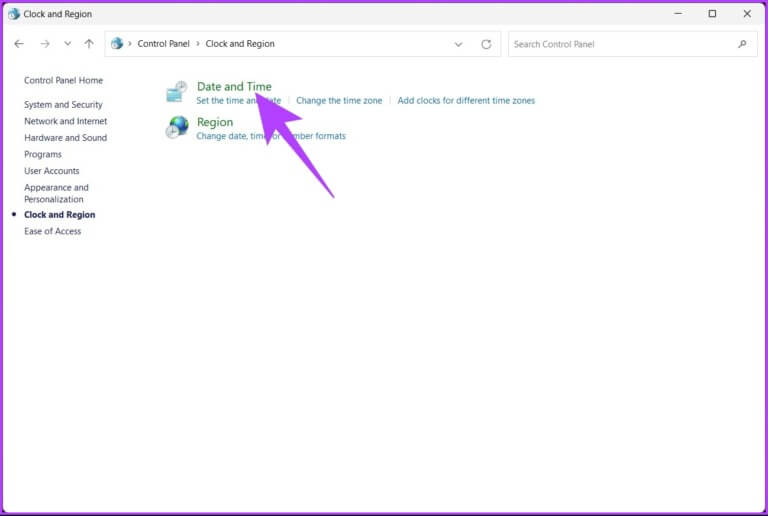Image resolution: width=768 pixels, height=516 pixels.
Task: Open the Date and Time heading
Action: click(x=234, y=87)
